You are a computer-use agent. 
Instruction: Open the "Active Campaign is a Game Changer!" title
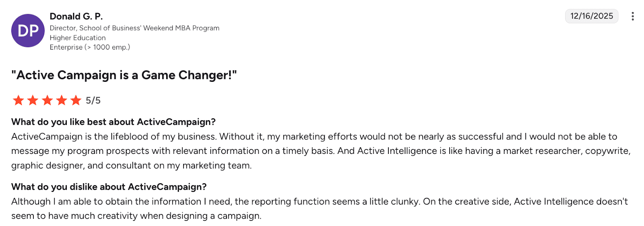(x=124, y=75)
